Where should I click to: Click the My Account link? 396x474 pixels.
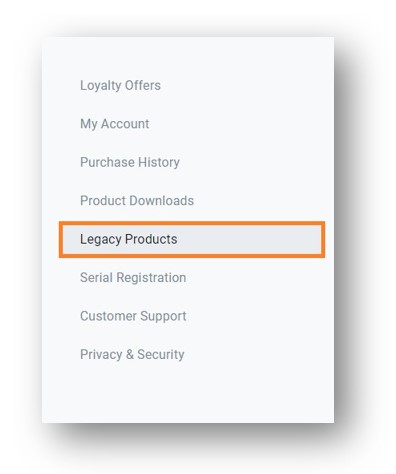coord(115,124)
